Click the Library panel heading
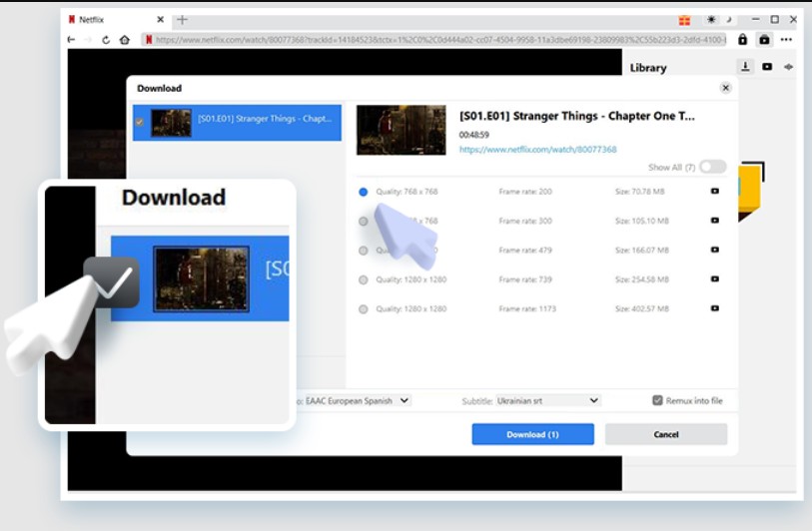 pyautogui.click(x=648, y=68)
